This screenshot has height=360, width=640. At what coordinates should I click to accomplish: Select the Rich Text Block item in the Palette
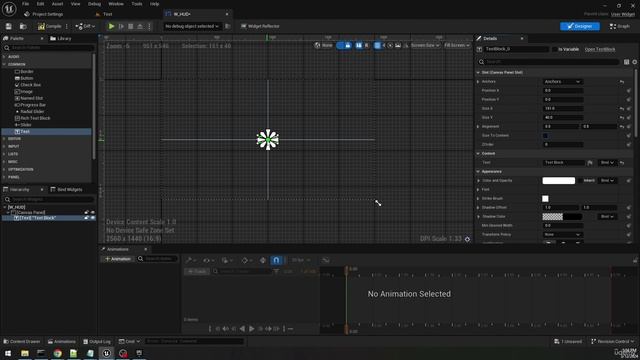[x=33, y=118]
